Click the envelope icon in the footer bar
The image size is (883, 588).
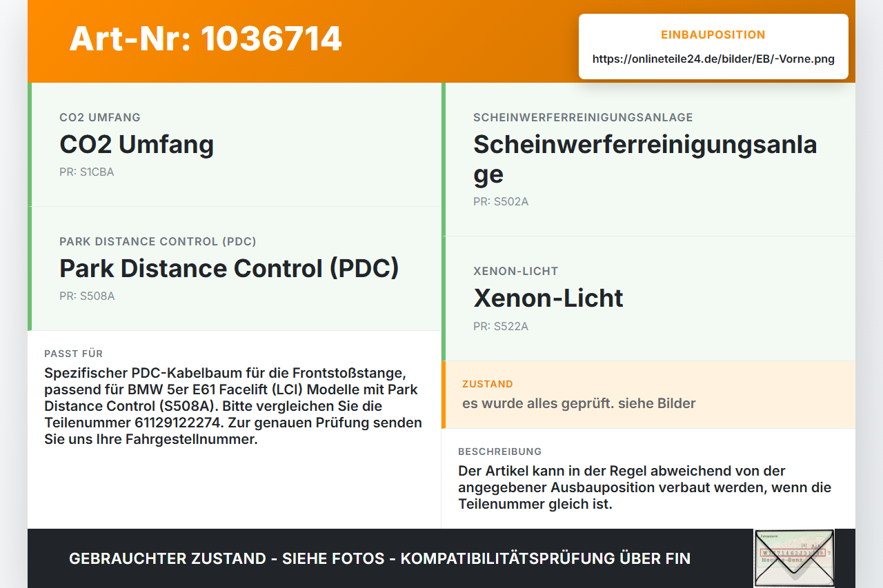coord(794,558)
